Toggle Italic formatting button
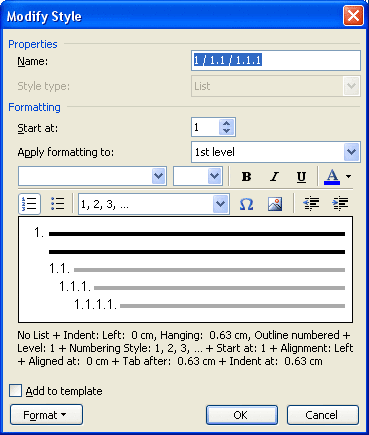Screen dimensions: 369x435 point(274,176)
